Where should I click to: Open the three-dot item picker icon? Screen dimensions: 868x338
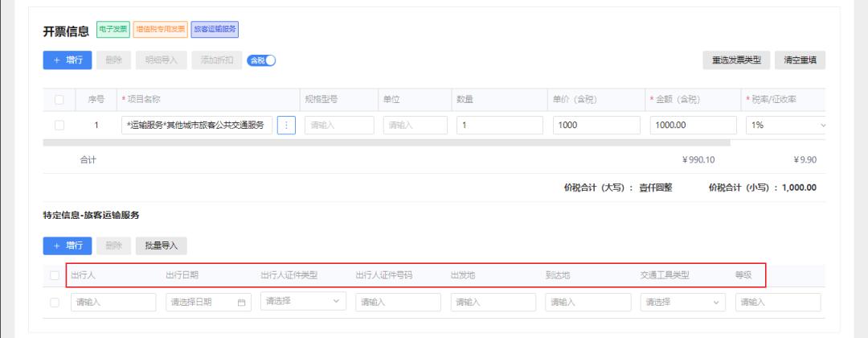(286, 126)
